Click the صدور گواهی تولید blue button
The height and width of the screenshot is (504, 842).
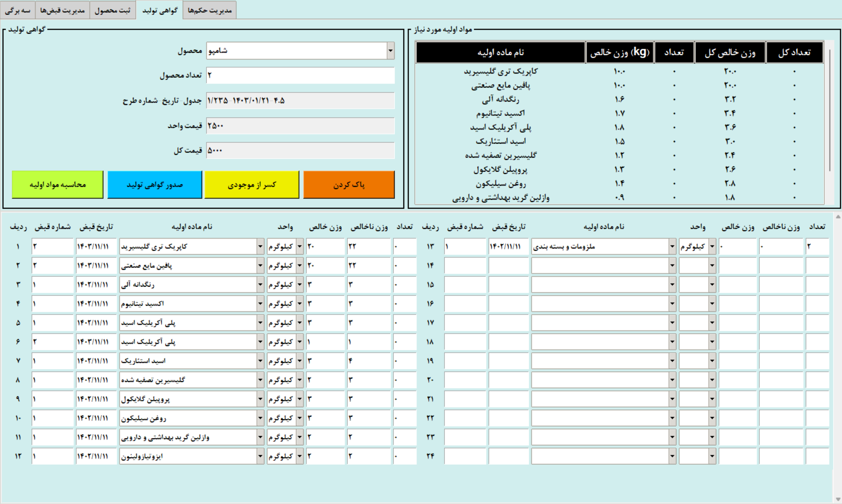pos(155,185)
